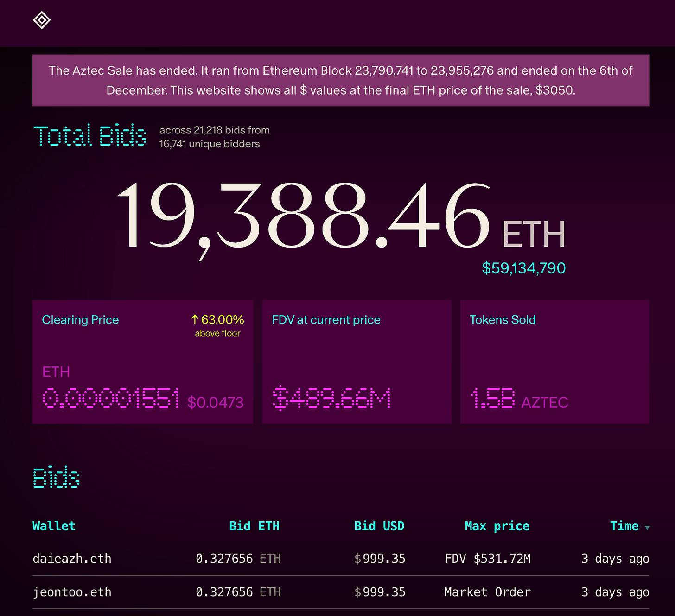Click the 63.00% above floor indicator

tap(217, 326)
